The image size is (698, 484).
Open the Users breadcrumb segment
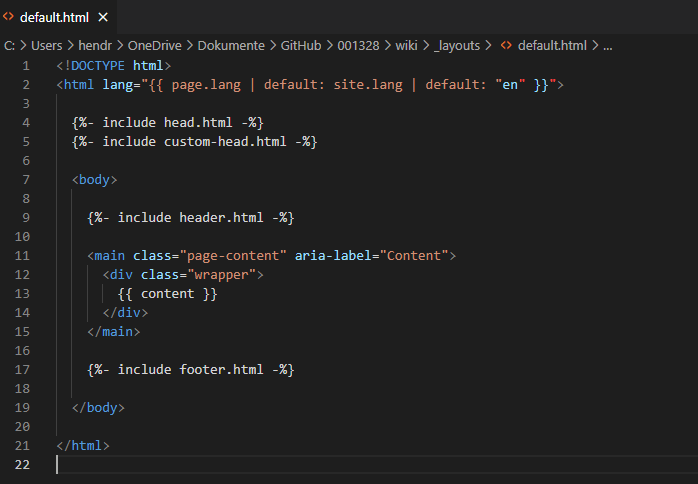click(x=46, y=45)
